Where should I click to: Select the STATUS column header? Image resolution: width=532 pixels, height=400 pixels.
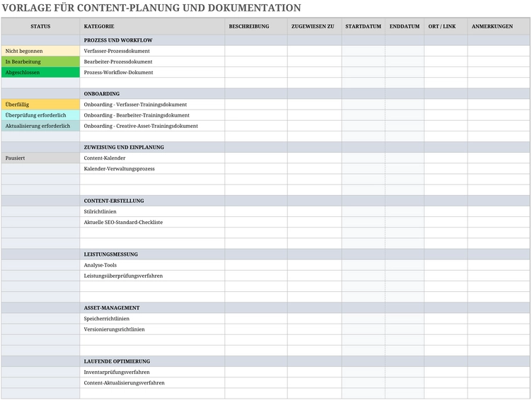[x=40, y=26]
